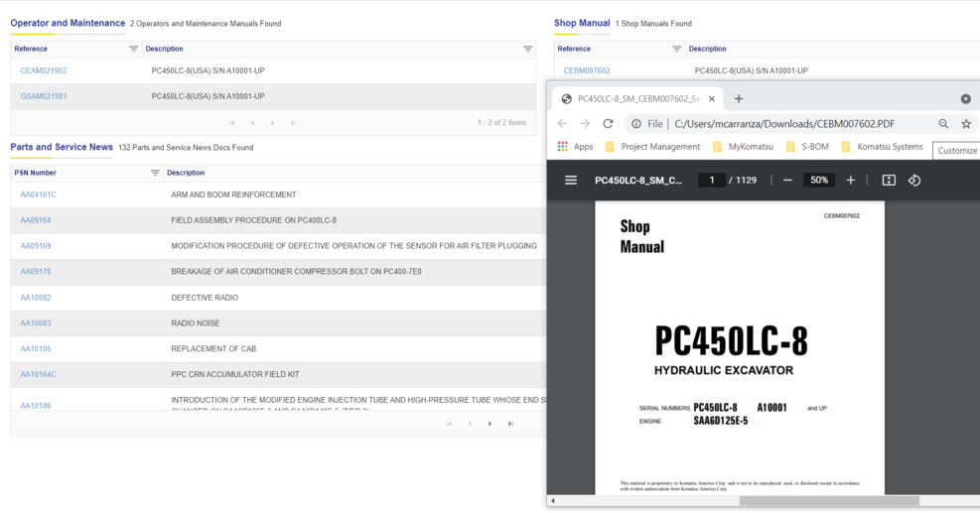Click the 50% zoom level field

click(819, 180)
